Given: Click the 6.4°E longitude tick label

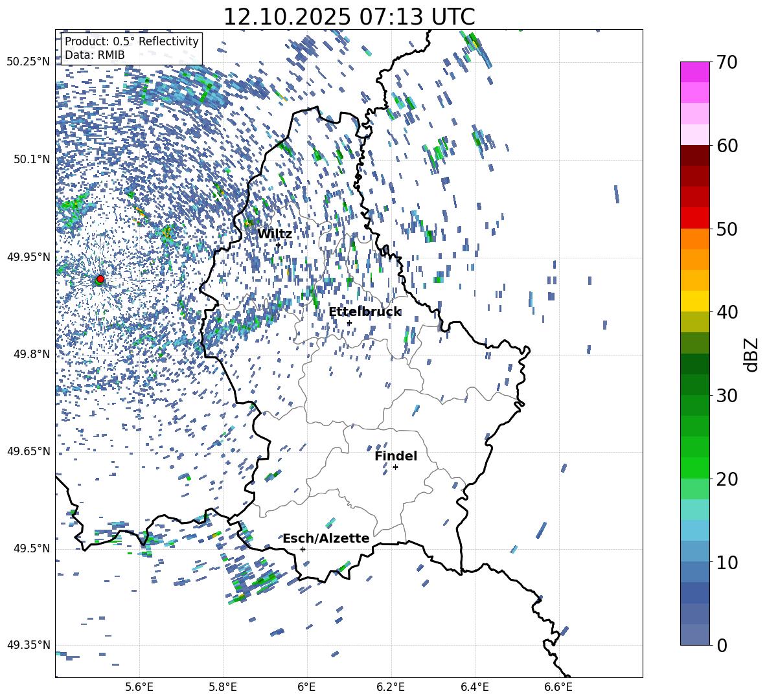Looking at the screenshot, I should click(474, 687).
